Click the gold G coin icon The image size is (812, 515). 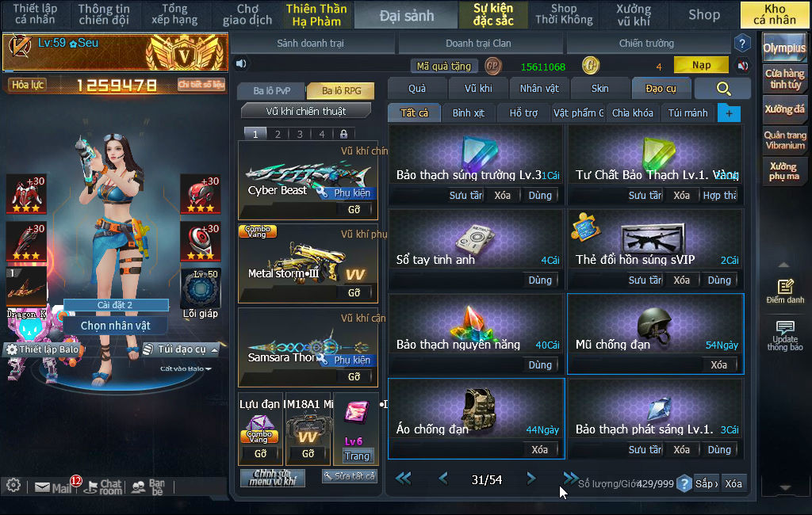coord(590,66)
